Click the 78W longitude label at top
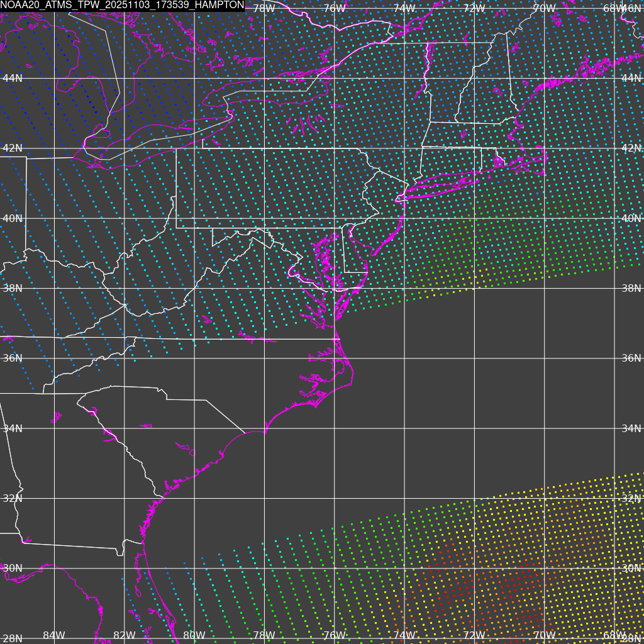Screen dimensions: 644x644 [x=264, y=8]
